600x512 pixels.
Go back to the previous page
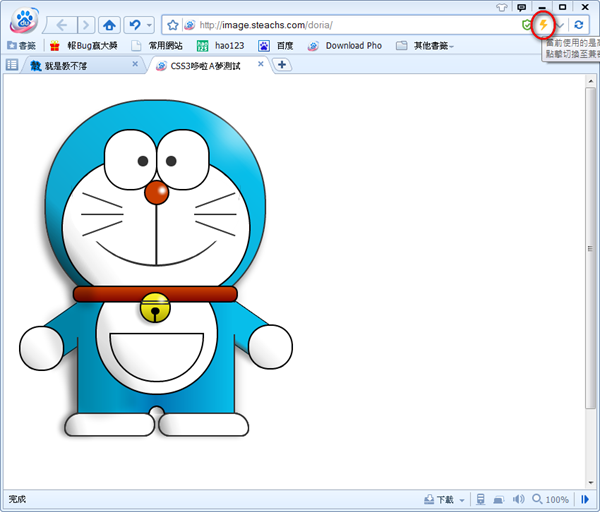[x=63, y=24]
